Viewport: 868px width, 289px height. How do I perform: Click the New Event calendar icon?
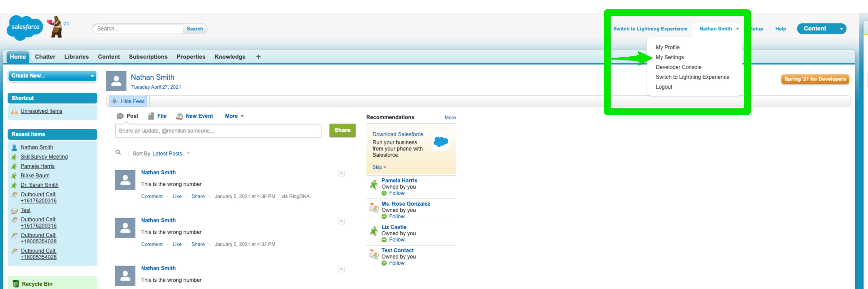[179, 116]
